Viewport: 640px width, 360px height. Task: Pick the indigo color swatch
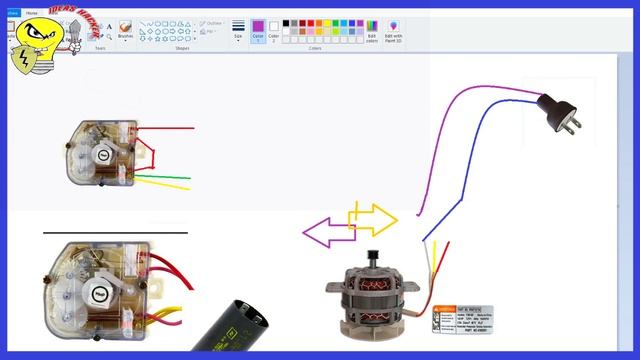(x=352, y=23)
